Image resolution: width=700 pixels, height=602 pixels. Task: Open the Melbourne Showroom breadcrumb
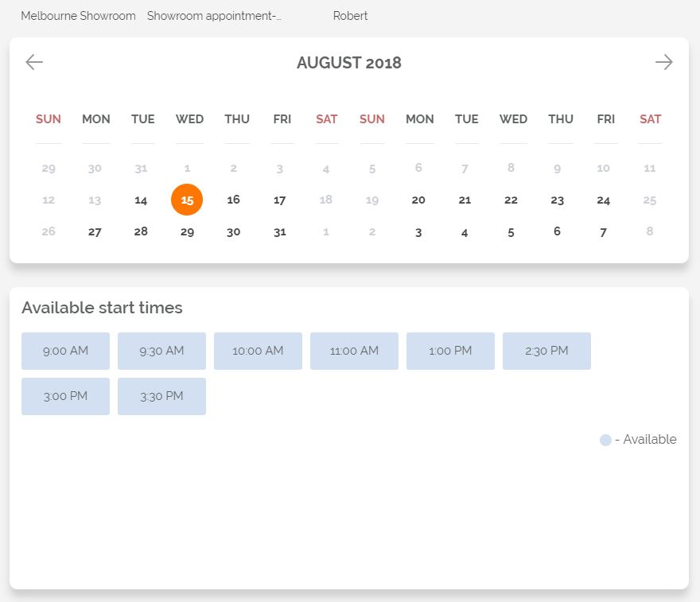[x=78, y=16]
